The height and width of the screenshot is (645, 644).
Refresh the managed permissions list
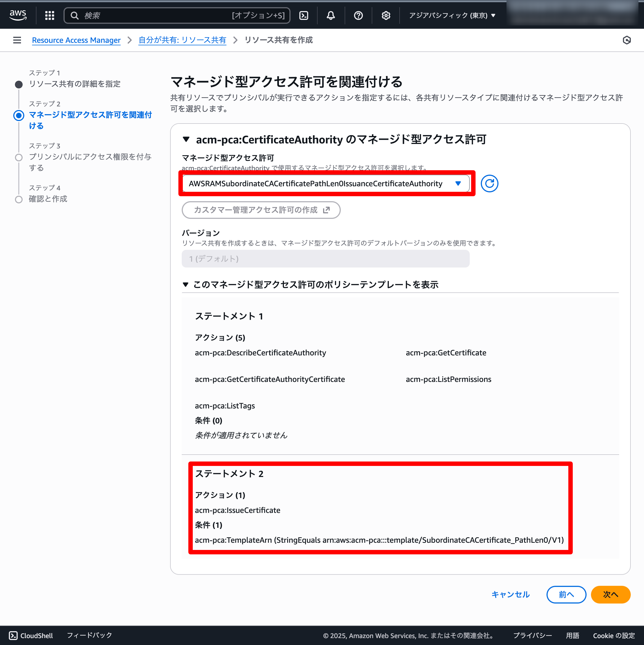point(489,183)
